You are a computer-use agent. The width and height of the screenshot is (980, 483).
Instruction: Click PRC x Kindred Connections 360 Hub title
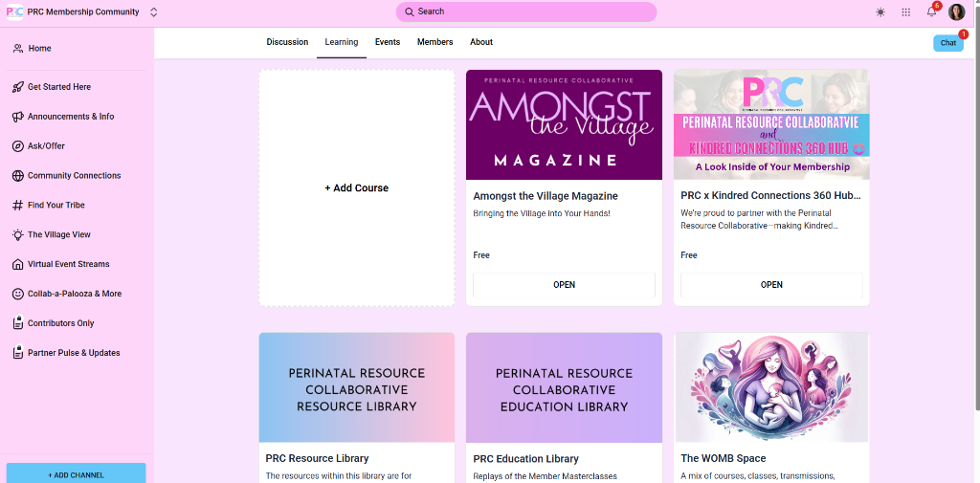(x=770, y=196)
